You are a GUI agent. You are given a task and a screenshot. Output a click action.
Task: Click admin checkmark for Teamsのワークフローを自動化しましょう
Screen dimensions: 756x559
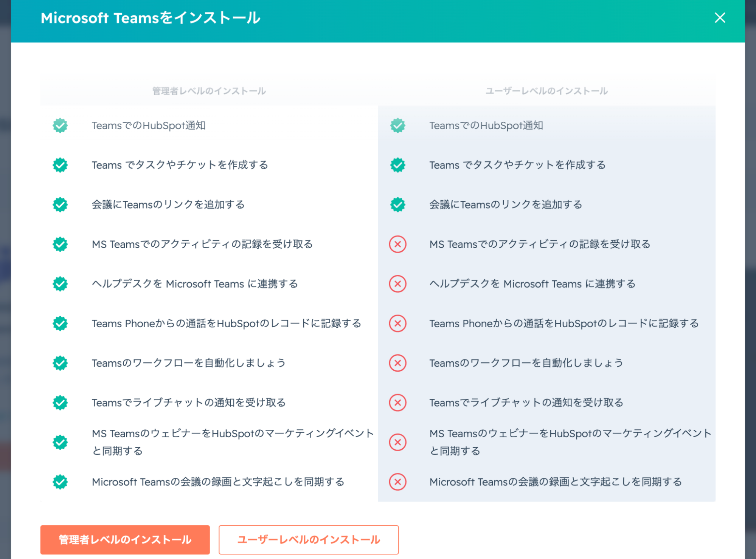[60, 363]
